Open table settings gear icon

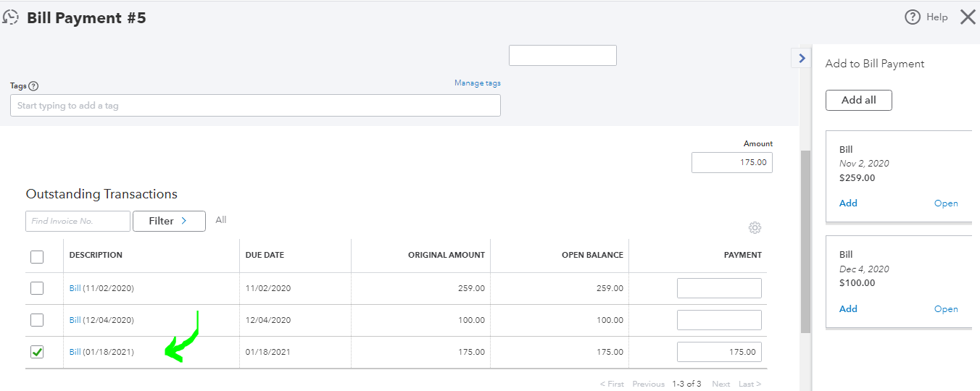pyautogui.click(x=755, y=228)
